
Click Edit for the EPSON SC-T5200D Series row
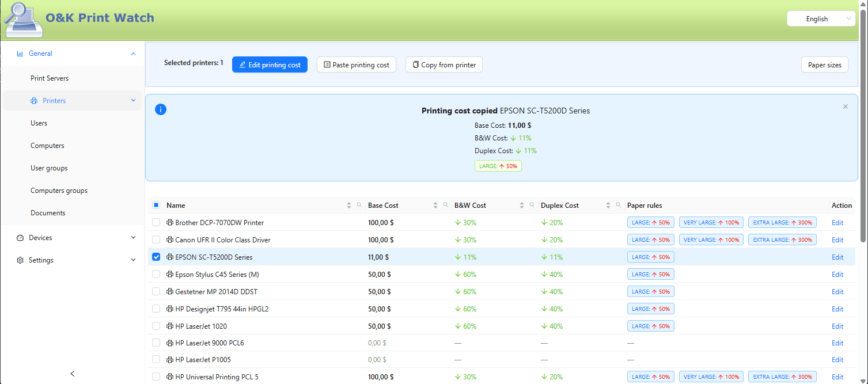[837, 257]
